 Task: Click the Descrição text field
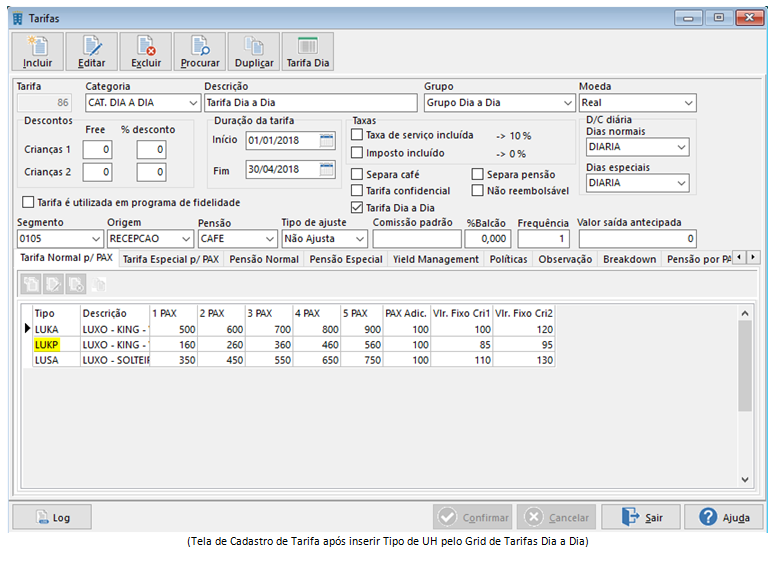point(310,103)
